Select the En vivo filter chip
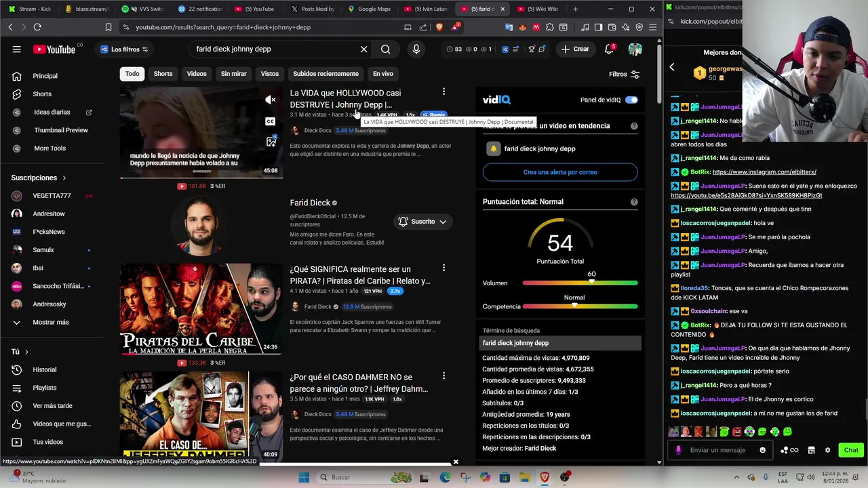Viewport: 868px width, 488px height. 382,74
